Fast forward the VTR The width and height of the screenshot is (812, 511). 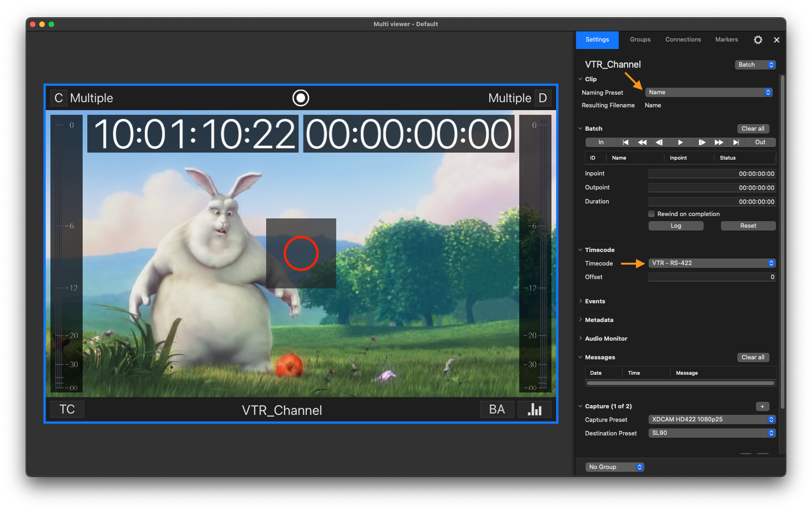[x=719, y=142]
